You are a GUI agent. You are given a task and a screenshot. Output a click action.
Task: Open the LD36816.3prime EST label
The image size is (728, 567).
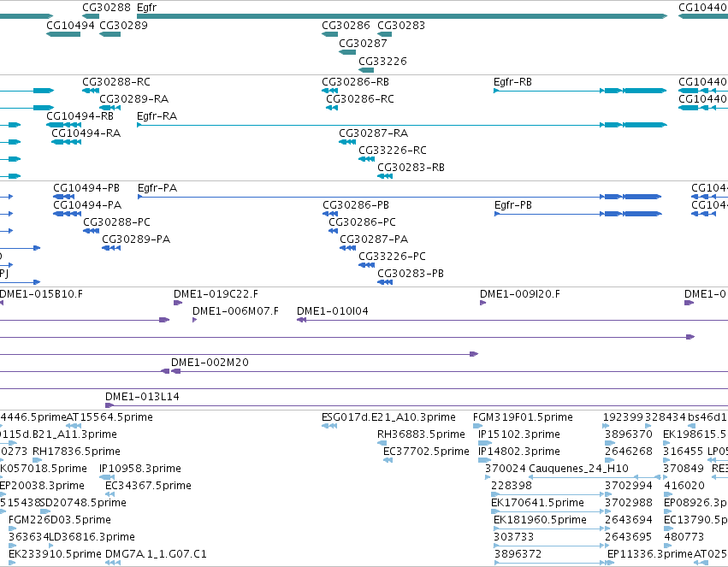click(x=92, y=537)
